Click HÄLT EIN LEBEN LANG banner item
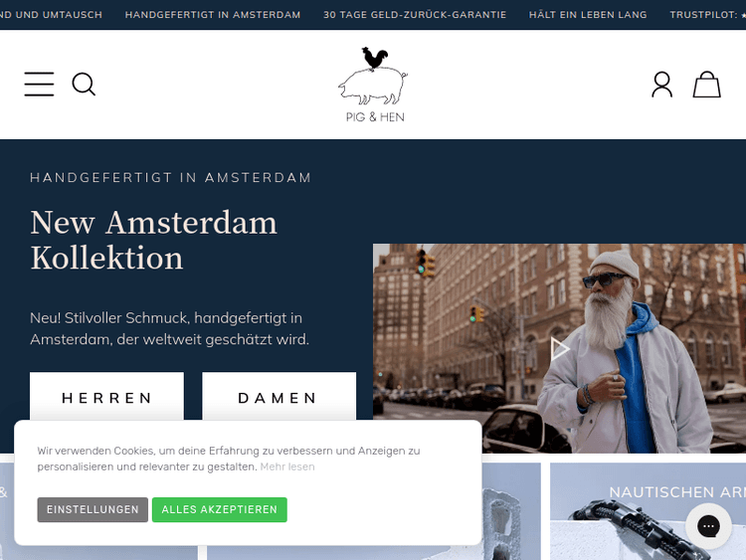The height and width of the screenshot is (560, 746). [x=588, y=15]
